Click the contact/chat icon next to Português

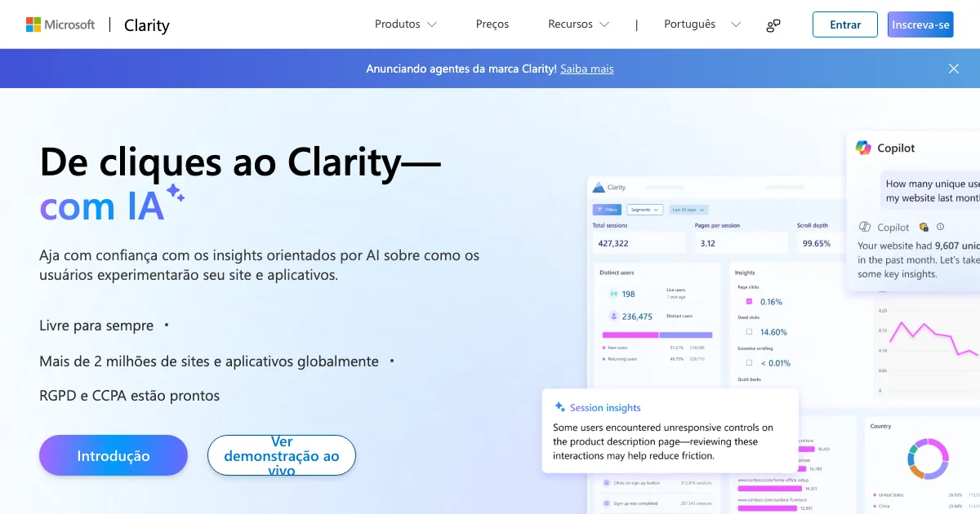click(773, 25)
